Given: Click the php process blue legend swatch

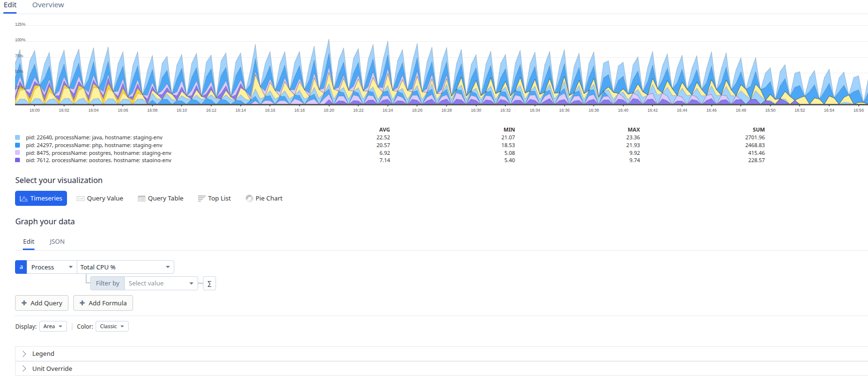Looking at the screenshot, I should coord(17,145).
